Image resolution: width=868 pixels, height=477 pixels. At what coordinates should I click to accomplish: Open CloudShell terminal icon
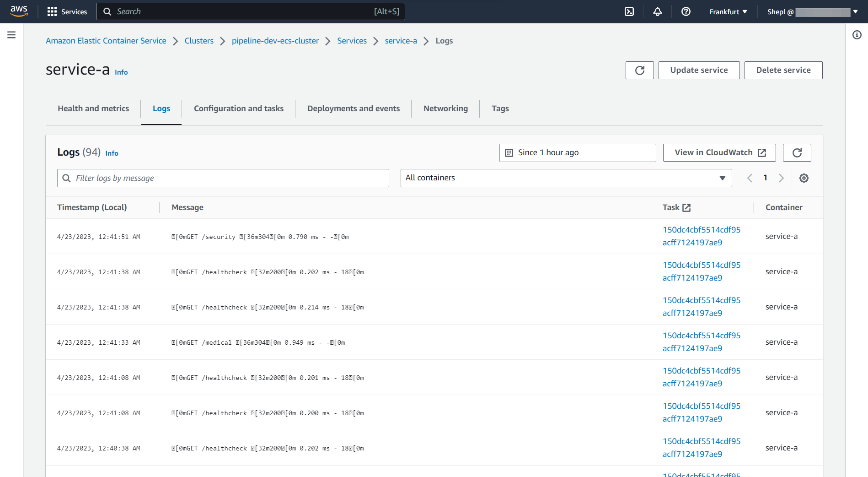[629, 11]
